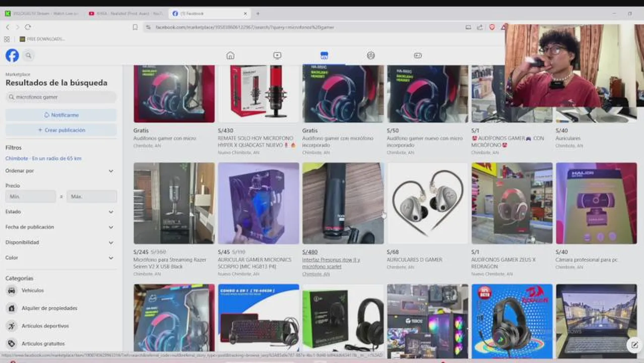The width and height of the screenshot is (644, 363).
Task: Click Artículos gratuitos category icon
Action: (x=11, y=343)
